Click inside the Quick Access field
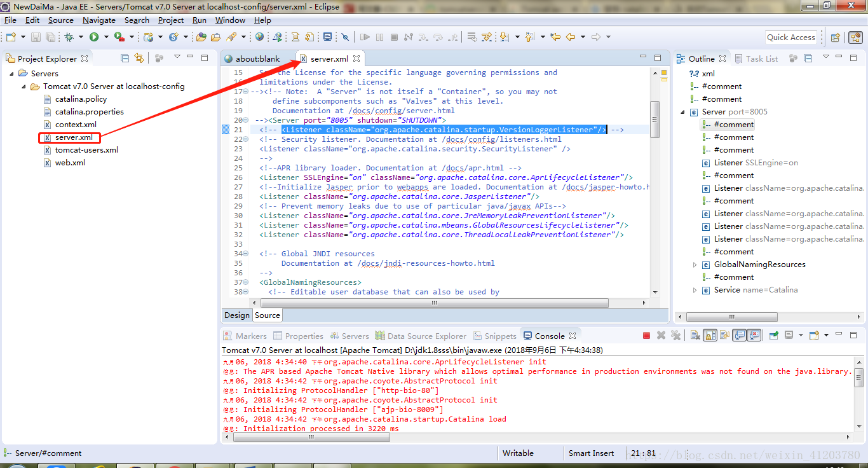The image size is (868, 468). (790, 37)
